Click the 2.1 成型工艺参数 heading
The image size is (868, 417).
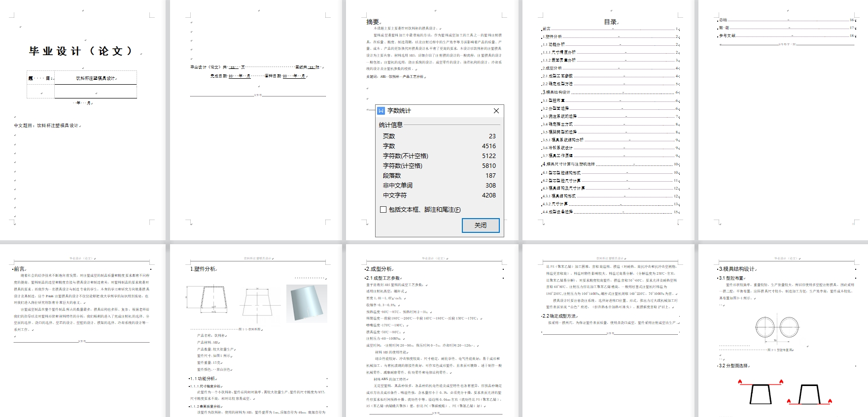click(383, 278)
